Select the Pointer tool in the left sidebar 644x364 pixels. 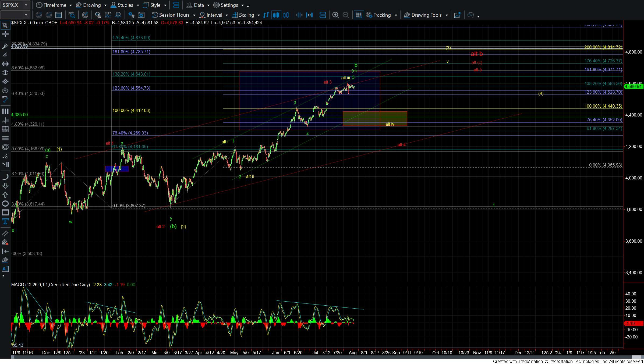click(5, 25)
